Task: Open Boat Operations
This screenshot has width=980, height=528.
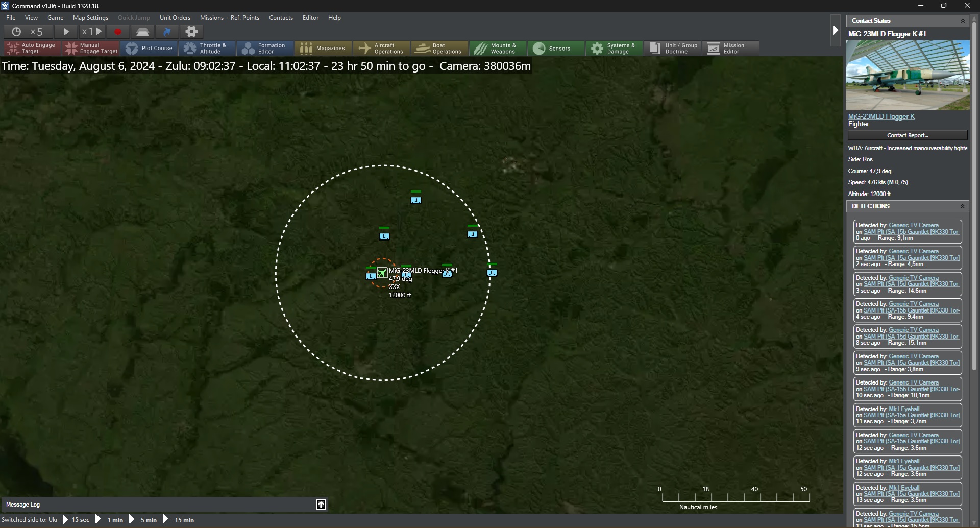Action: coord(440,49)
